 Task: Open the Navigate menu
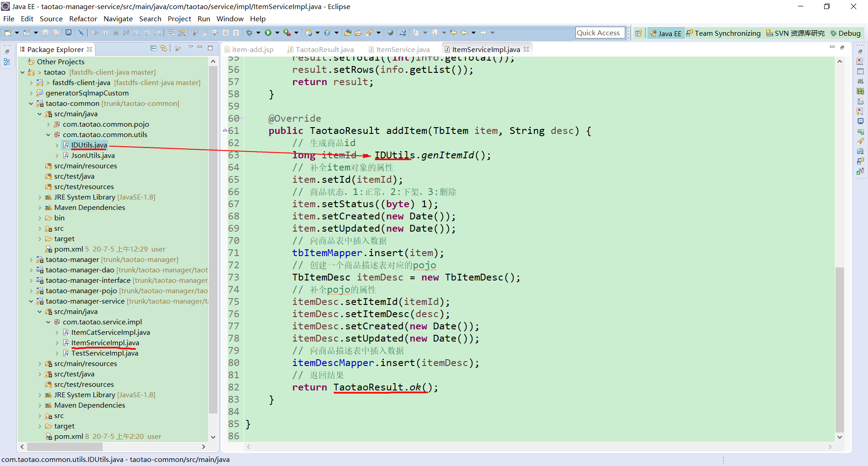click(x=118, y=19)
